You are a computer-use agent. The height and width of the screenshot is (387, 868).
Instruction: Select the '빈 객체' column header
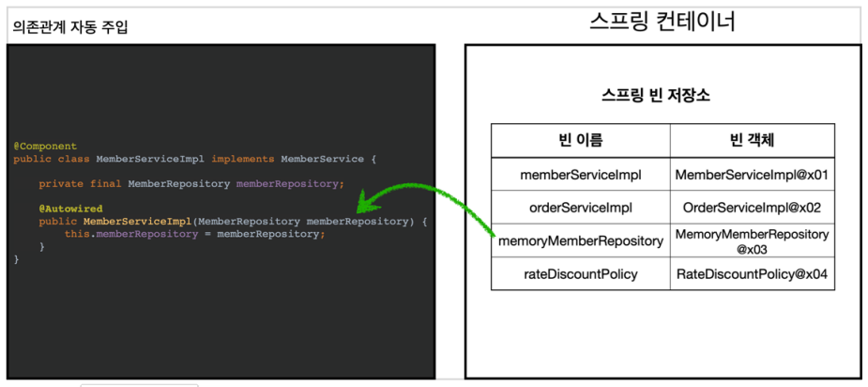[753, 140]
